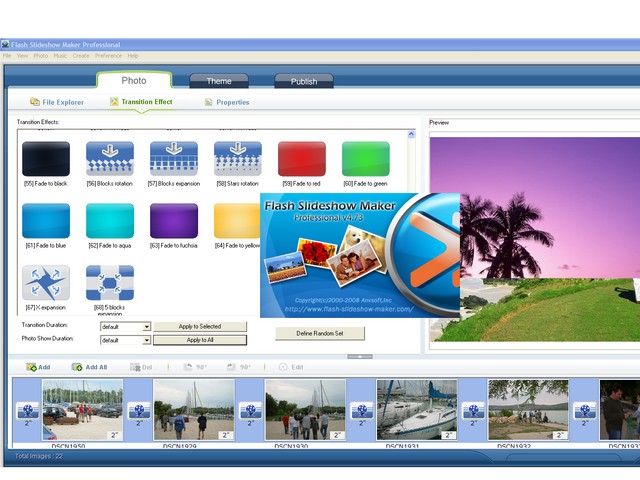This screenshot has height=480, width=640.
Task: Click the Add All toolbar button
Action: [x=89, y=367]
